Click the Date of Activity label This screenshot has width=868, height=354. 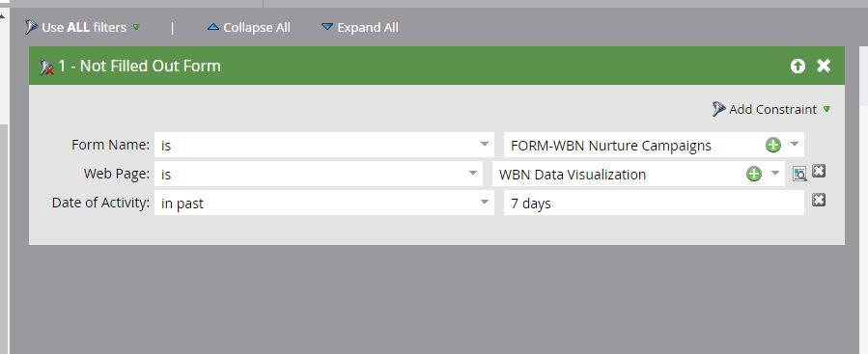coord(100,203)
